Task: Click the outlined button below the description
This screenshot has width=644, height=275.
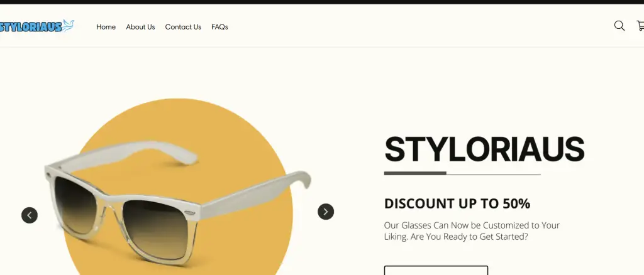Action: [x=436, y=271]
